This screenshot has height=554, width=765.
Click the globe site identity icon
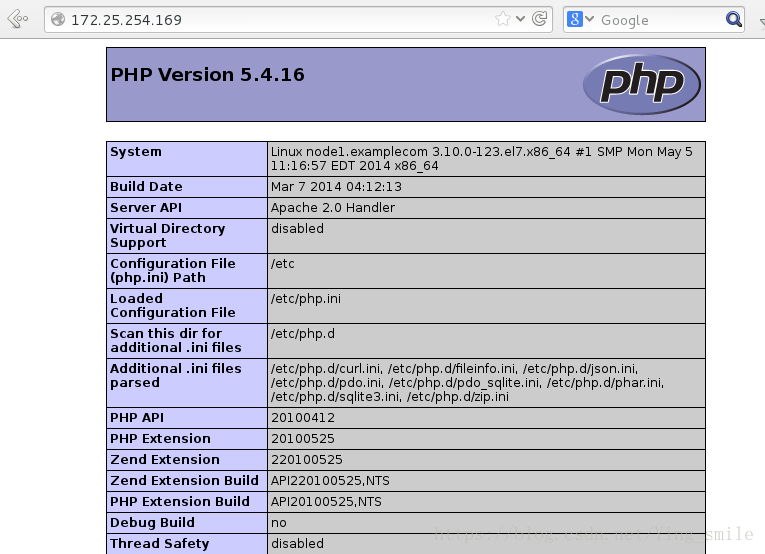point(58,19)
